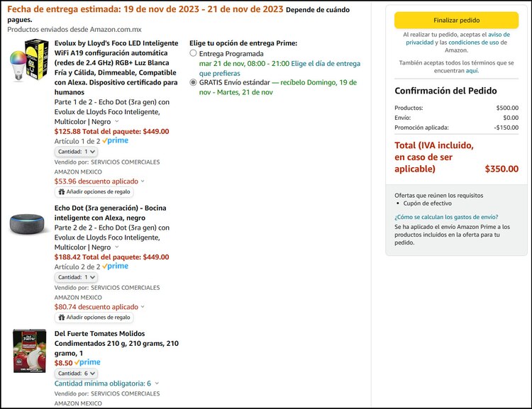The width and height of the screenshot is (532, 409).
Task: Open quantity dropdown for Echo Dot
Action: (77, 277)
